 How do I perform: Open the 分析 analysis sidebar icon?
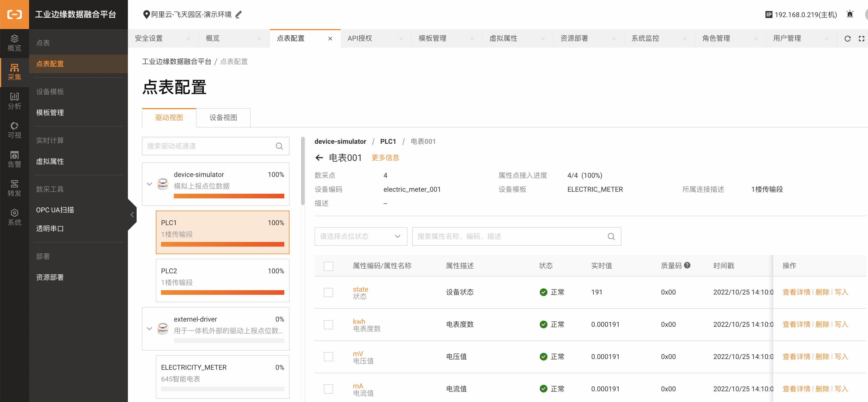(x=15, y=101)
